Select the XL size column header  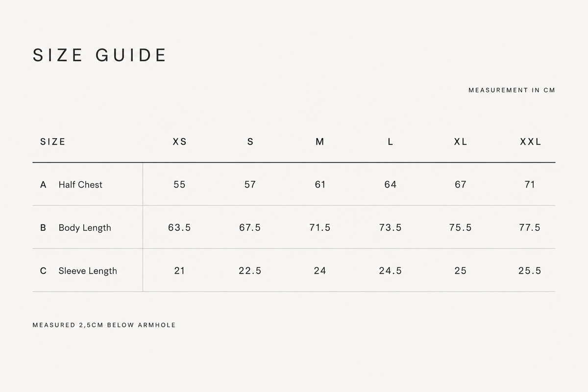coord(461,142)
